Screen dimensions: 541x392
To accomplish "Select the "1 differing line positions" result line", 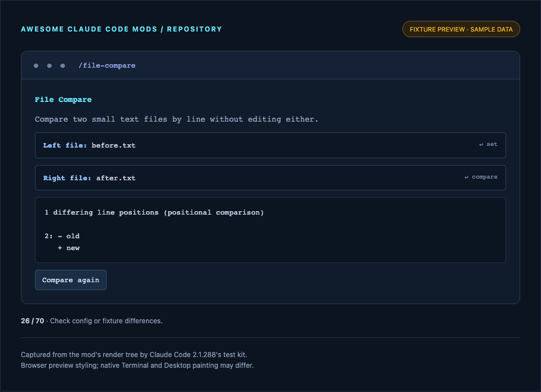I will pyautogui.click(x=154, y=212).
